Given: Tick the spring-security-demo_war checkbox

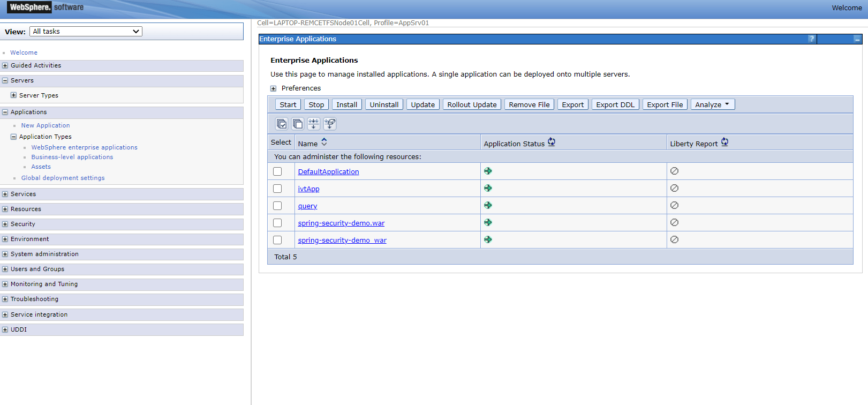Looking at the screenshot, I should click(x=277, y=240).
